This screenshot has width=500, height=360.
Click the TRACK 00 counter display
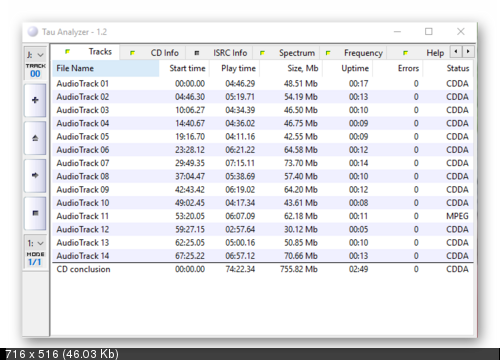[35, 71]
